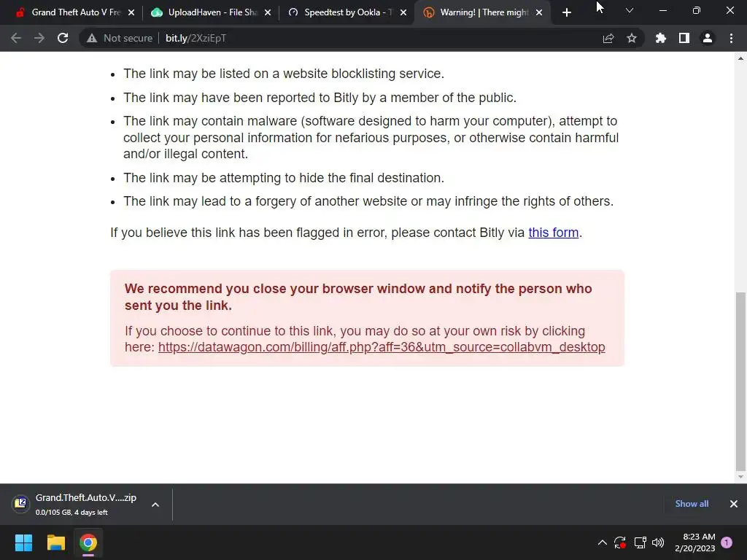This screenshot has width=747, height=560.
Task: Click 'The link may contain malware' bullet
Action: [371, 137]
